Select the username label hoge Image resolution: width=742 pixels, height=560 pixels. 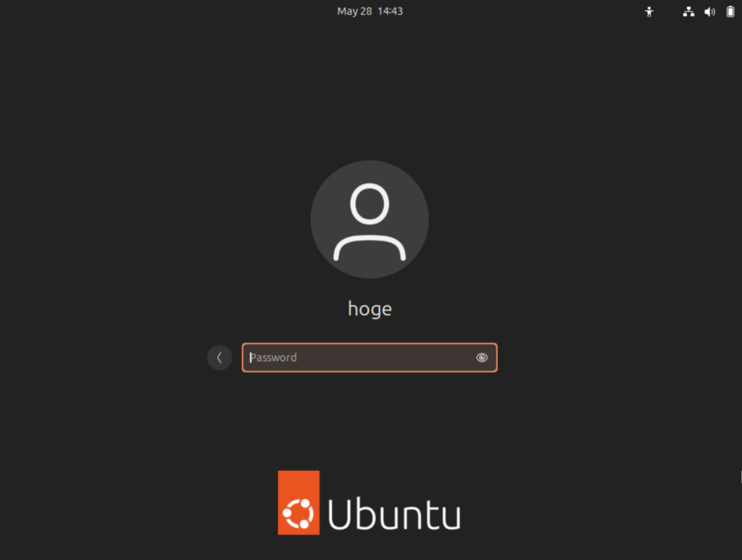tap(370, 309)
